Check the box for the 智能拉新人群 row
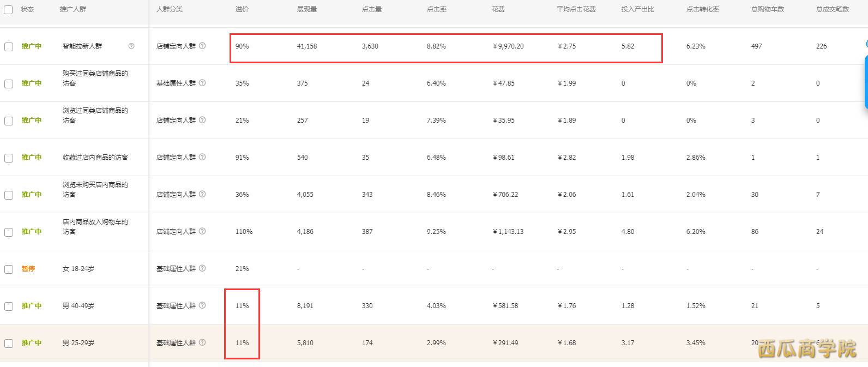 (9, 47)
